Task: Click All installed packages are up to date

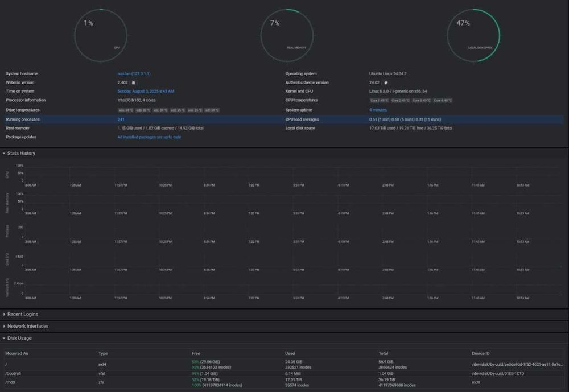Action: click(149, 137)
